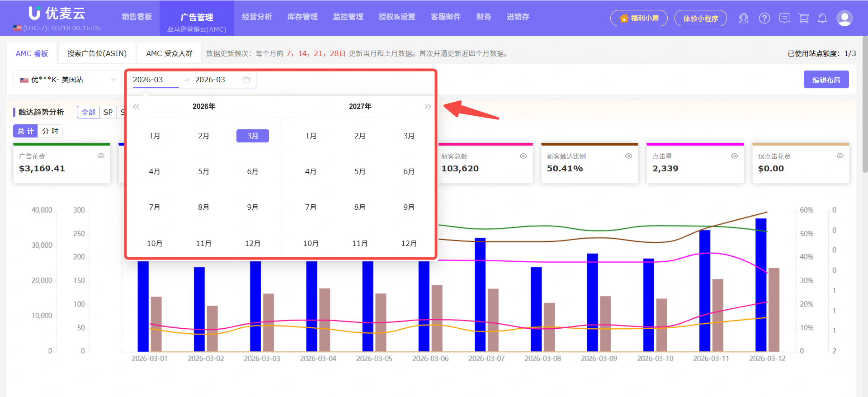868x397 pixels.
Task: Toggle visibility eye on 点击量 card
Action: pyautogui.click(x=734, y=156)
